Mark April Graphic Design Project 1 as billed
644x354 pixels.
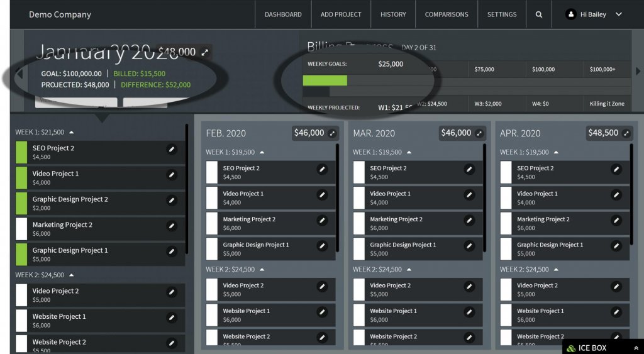pyautogui.click(x=506, y=248)
